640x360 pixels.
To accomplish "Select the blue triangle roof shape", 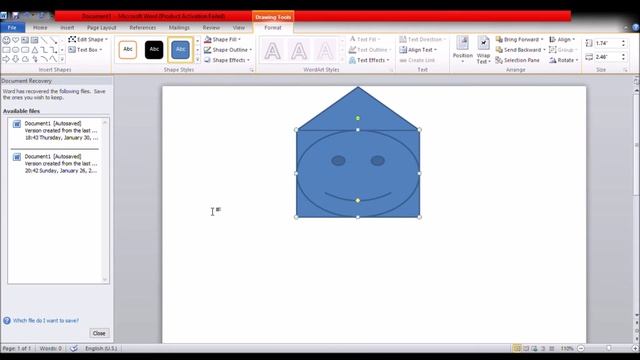I will click(358, 110).
